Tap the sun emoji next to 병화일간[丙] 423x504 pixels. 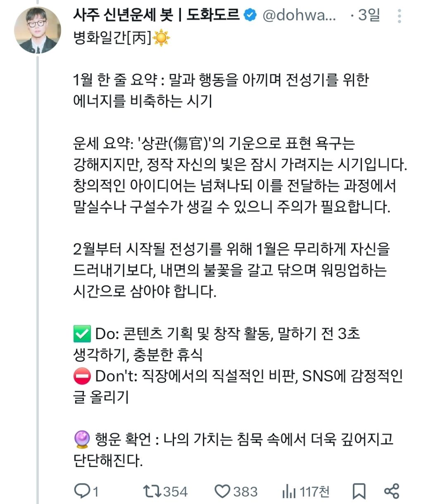(161, 38)
